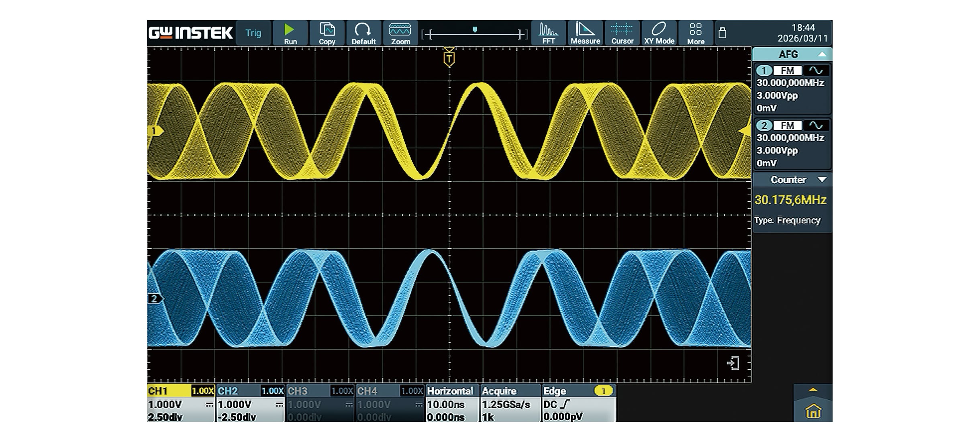Click the clock showing 18:44
The width and height of the screenshot is (980, 442).
tap(803, 28)
